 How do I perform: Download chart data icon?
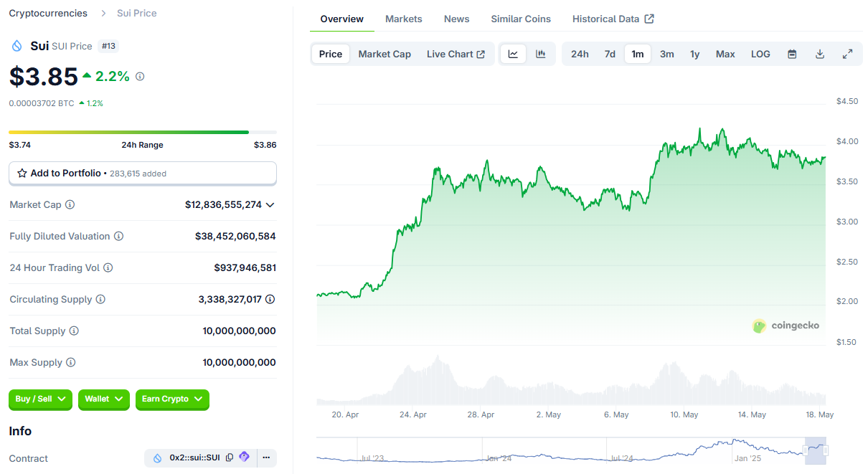click(820, 54)
